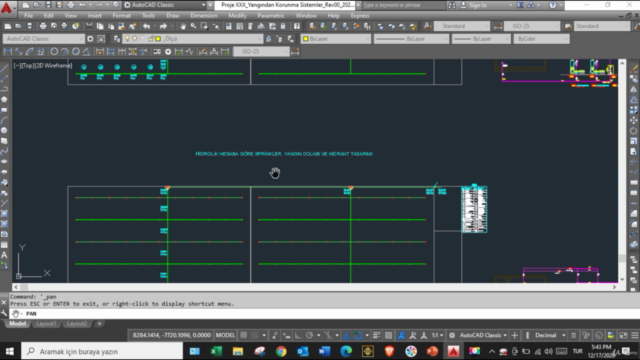This screenshot has width=640, height=360.
Task: Click the MODEL space button in status bar
Action: [x=225, y=336]
